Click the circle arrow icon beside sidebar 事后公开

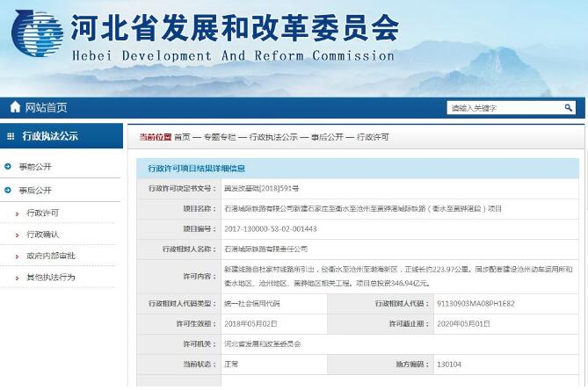8,190
